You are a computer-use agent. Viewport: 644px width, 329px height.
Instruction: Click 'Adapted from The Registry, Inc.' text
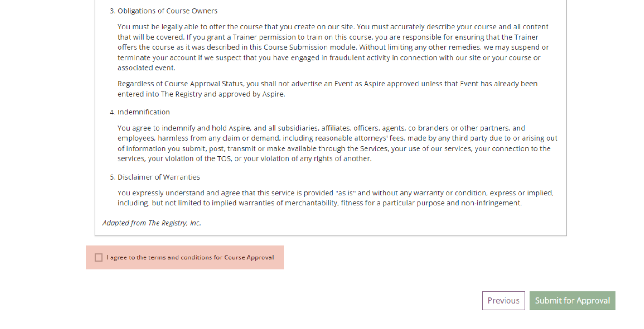pos(151,223)
